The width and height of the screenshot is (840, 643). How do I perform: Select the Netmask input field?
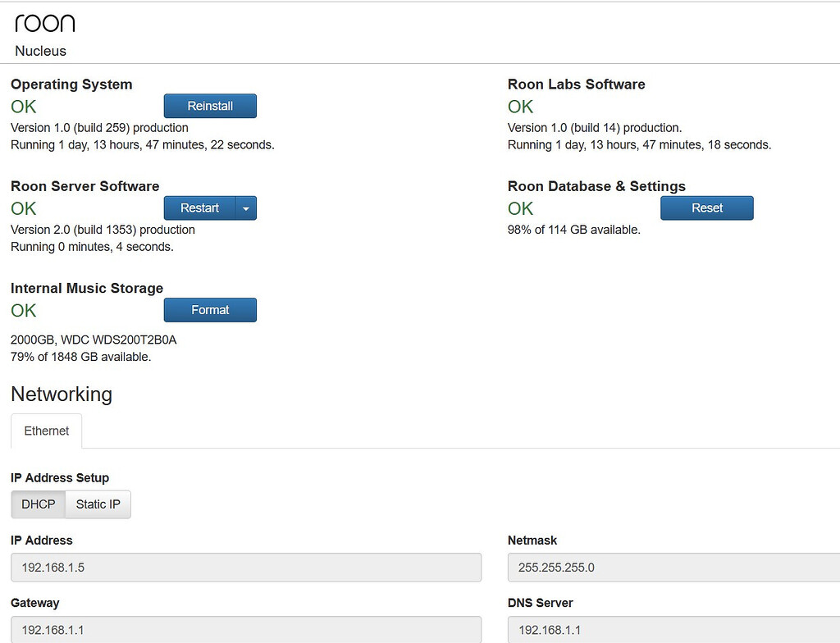(673, 567)
